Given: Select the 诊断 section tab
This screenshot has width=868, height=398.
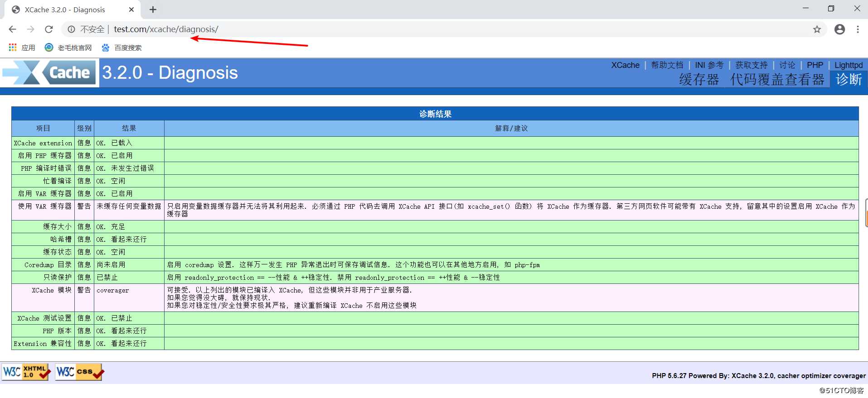Looking at the screenshot, I should (x=849, y=80).
